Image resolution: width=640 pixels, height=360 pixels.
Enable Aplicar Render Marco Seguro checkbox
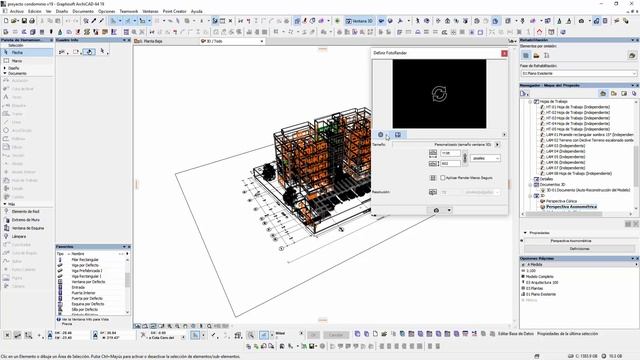point(442,178)
